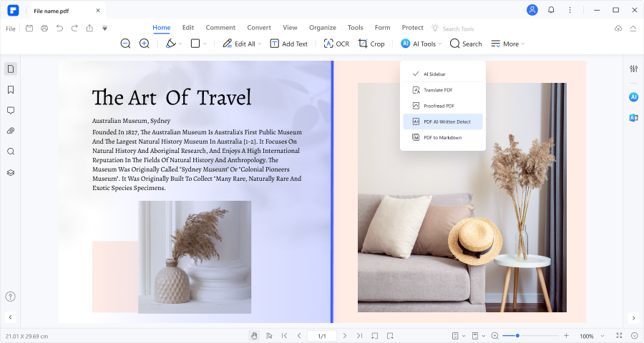Select the OCR tool
The height and width of the screenshot is (343, 644).
336,44
